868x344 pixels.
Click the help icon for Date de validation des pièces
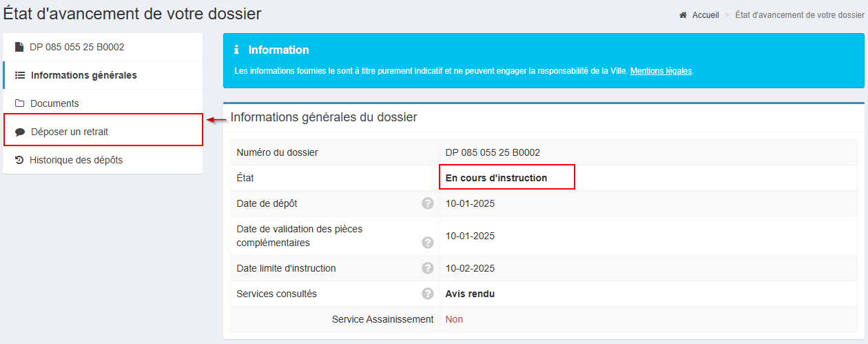click(x=428, y=243)
